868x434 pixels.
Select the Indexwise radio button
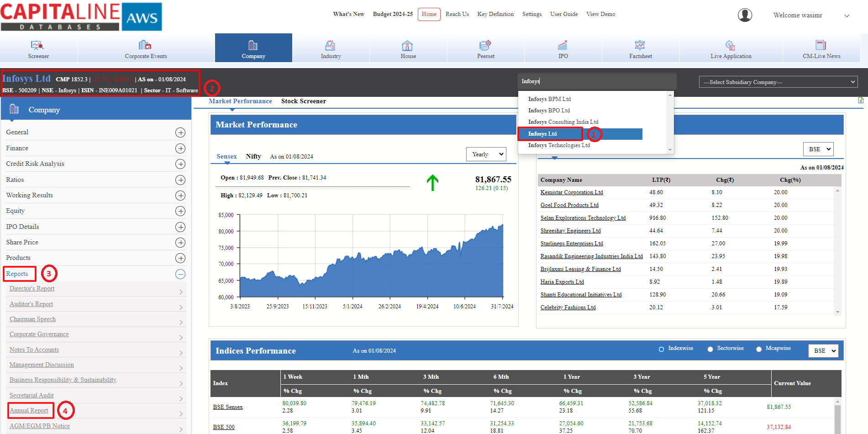661,349
